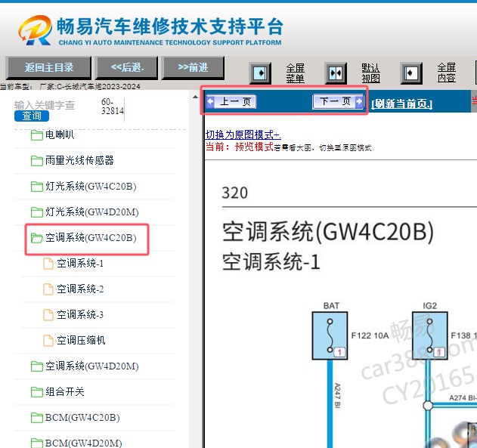This screenshot has width=477, height=448.
Task: Click the 刷新当前页 link
Action: click(401, 104)
